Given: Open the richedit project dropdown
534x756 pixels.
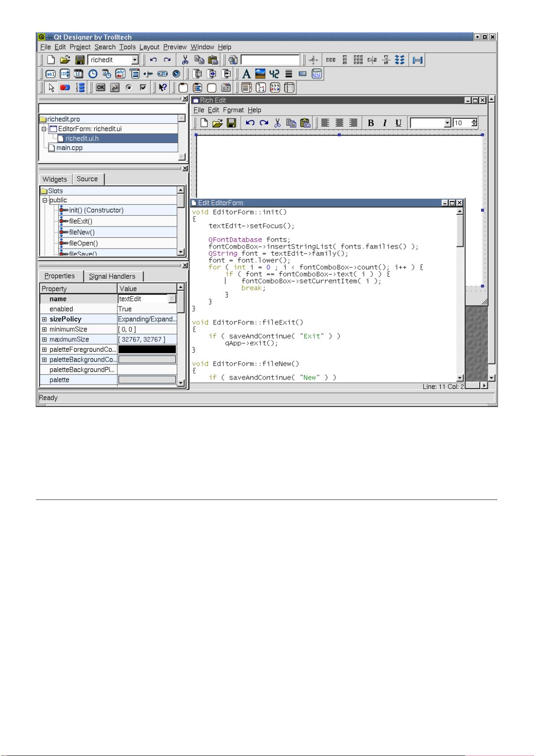Looking at the screenshot, I should [135, 60].
